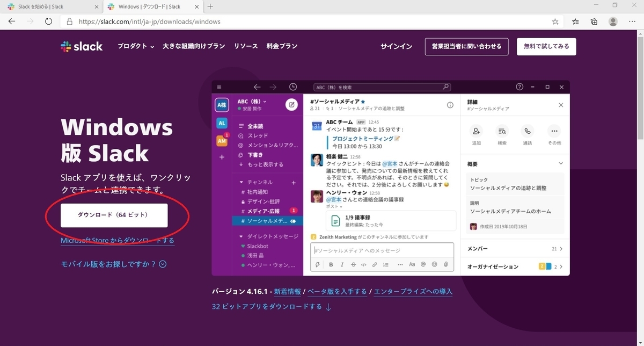Click the Slack logo in the page header
644x346 pixels.
tap(82, 46)
